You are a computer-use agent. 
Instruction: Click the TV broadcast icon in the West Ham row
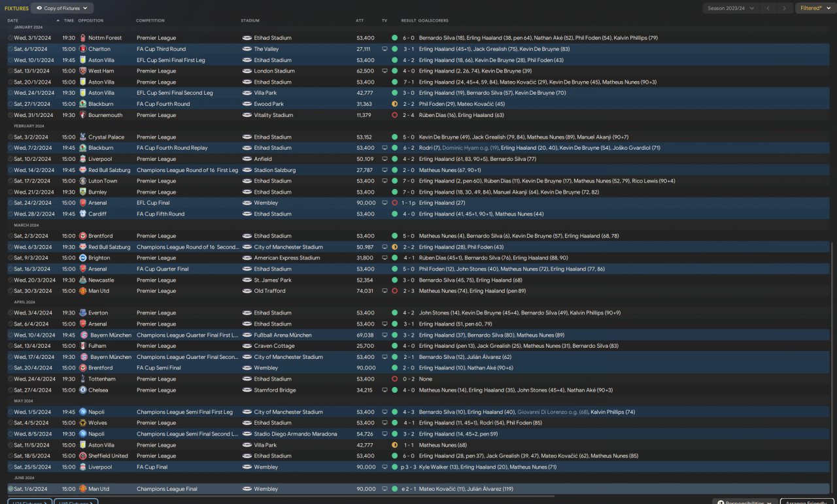tap(384, 71)
